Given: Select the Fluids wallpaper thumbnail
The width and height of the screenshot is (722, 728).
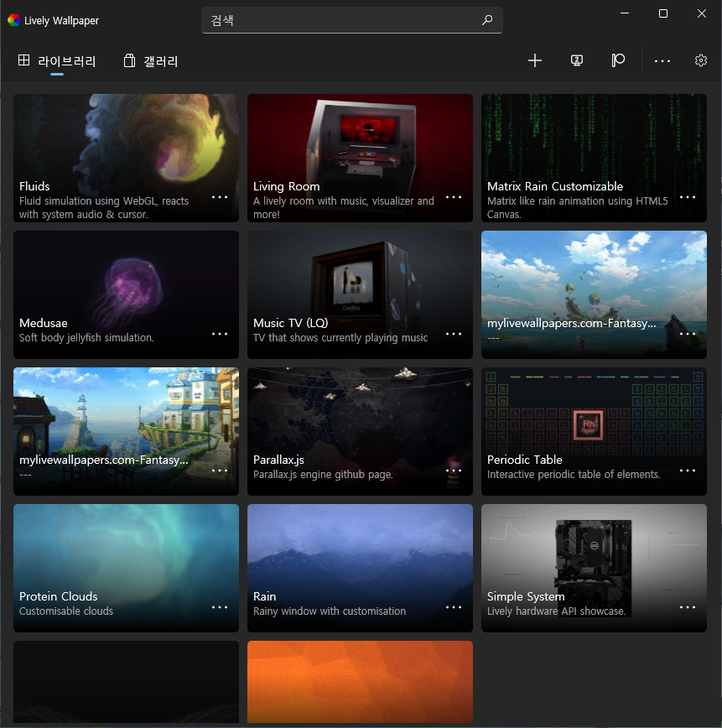Looking at the screenshot, I should tap(127, 158).
